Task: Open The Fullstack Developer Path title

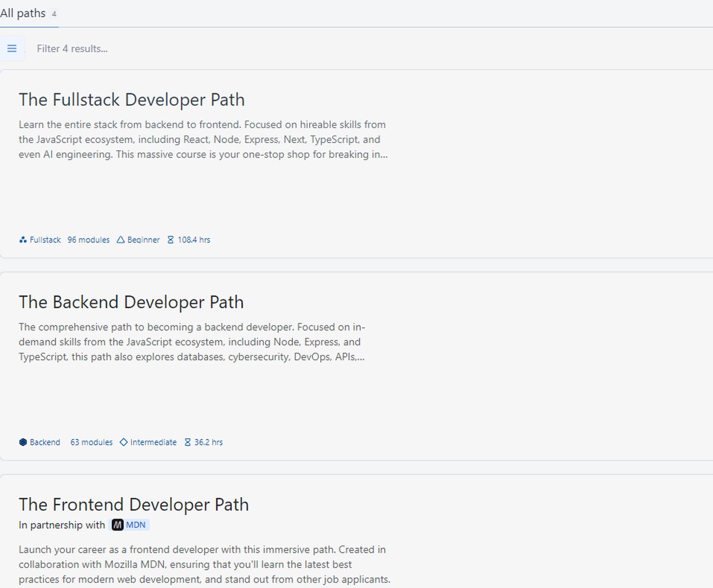Action: coord(131,99)
